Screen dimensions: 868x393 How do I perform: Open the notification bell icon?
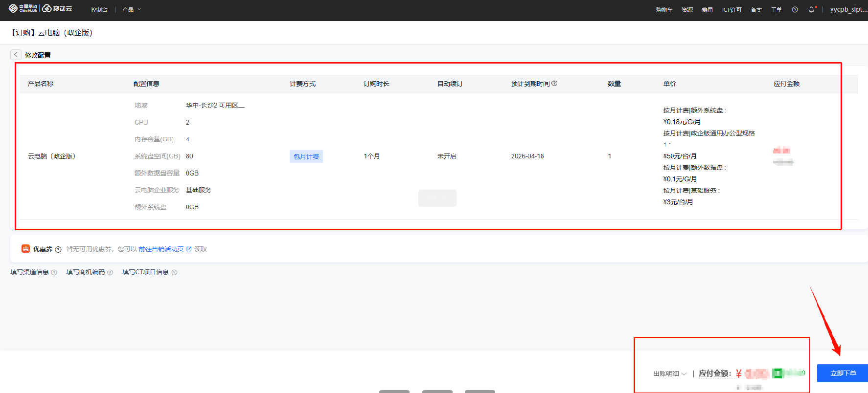[x=811, y=9]
